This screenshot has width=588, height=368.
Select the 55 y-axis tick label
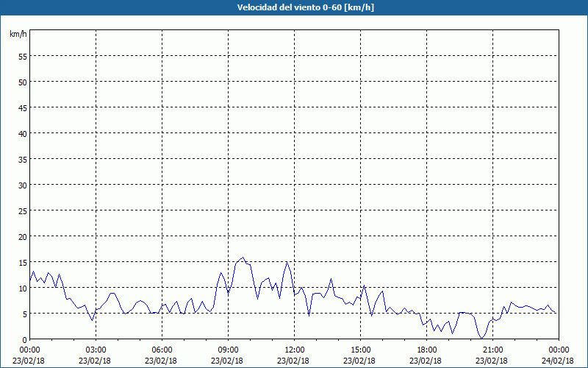point(23,57)
